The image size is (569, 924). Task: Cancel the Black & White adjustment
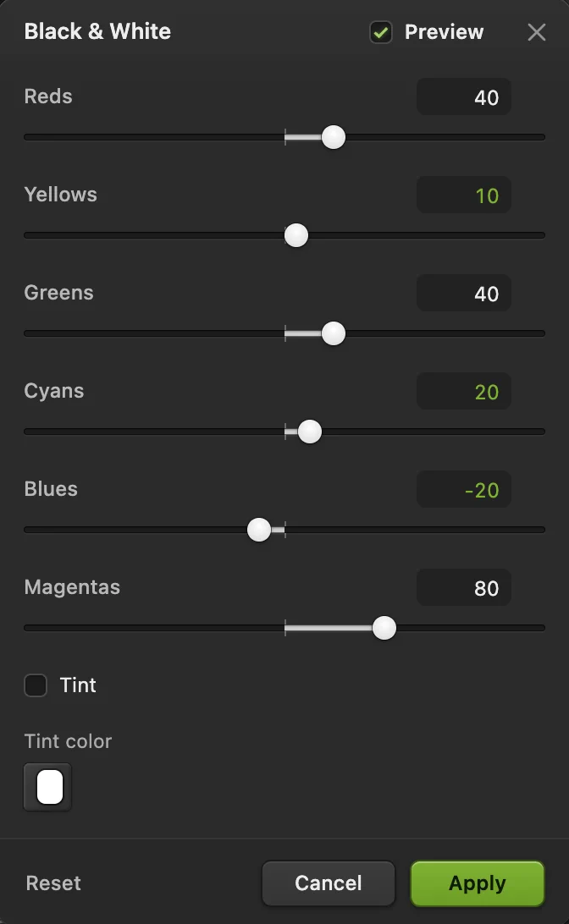click(329, 883)
